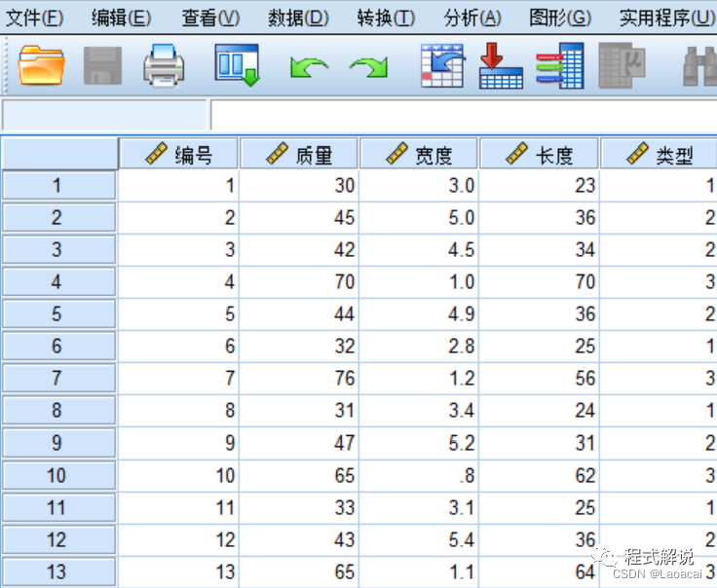Select row header 2
717x588 pixels.
coord(59,217)
